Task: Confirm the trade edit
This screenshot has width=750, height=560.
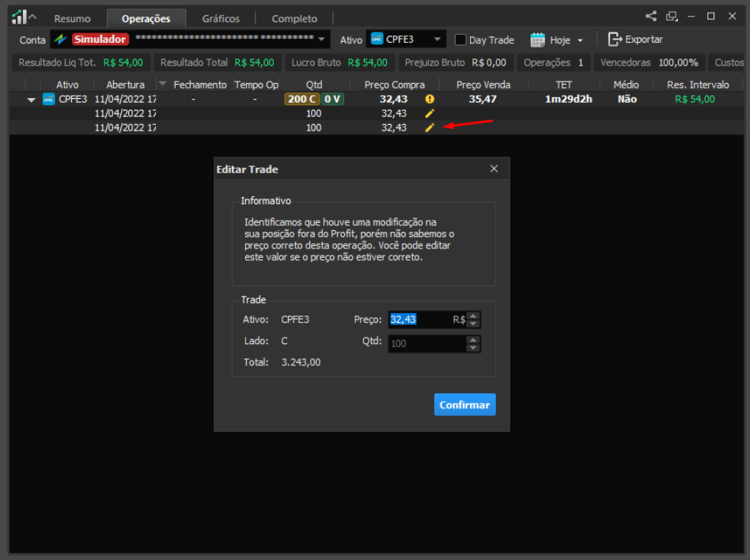Action: pos(464,405)
